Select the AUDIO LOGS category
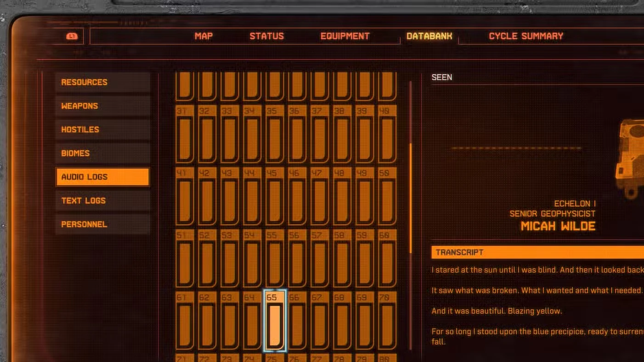The width and height of the screenshot is (644, 362). point(103,177)
